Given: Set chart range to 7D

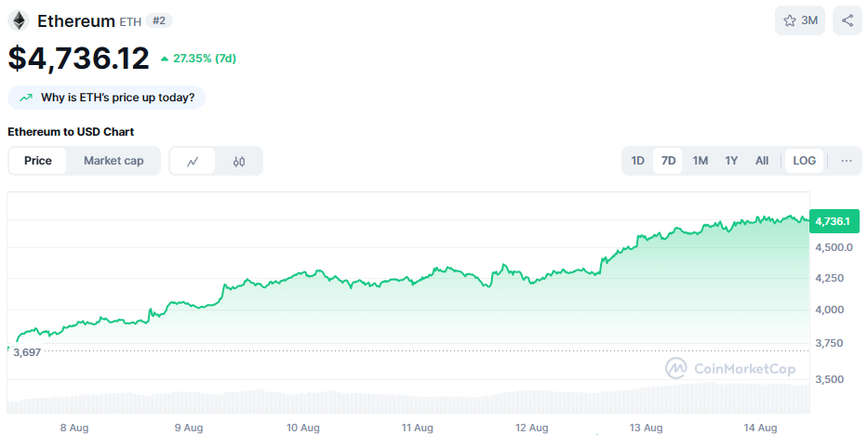Looking at the screenshot, I should [x=668, y=161].
